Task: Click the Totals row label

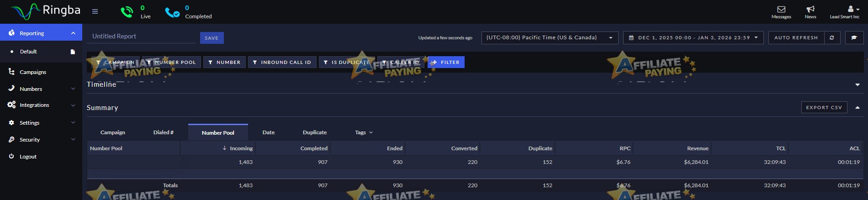Action: (170, 185)
